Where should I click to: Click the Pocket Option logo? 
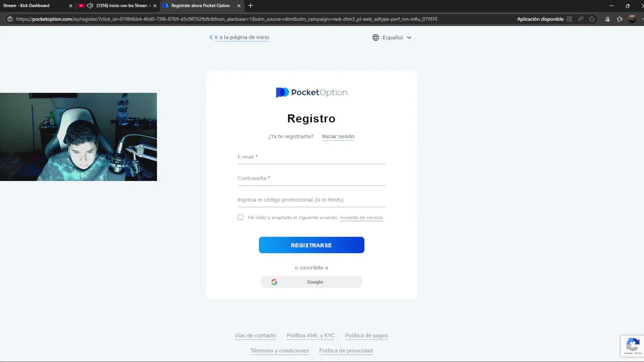pos(311,93)
